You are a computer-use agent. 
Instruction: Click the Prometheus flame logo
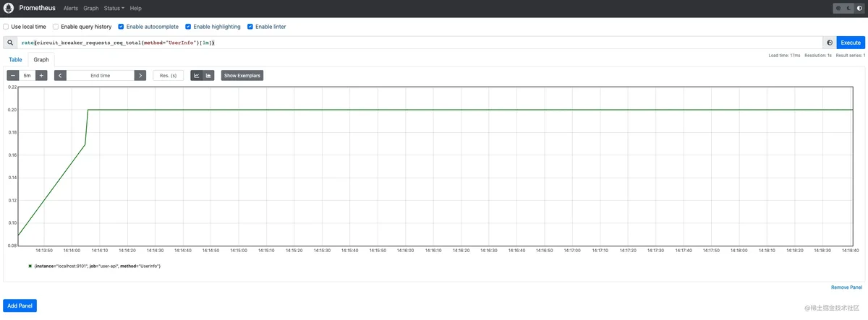coord(9,8)
